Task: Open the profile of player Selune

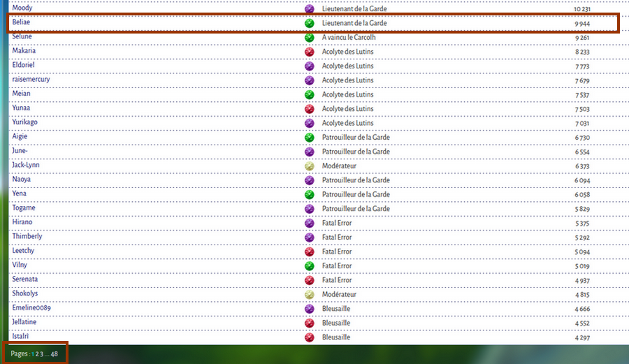Action: click(x=22, y=36)
